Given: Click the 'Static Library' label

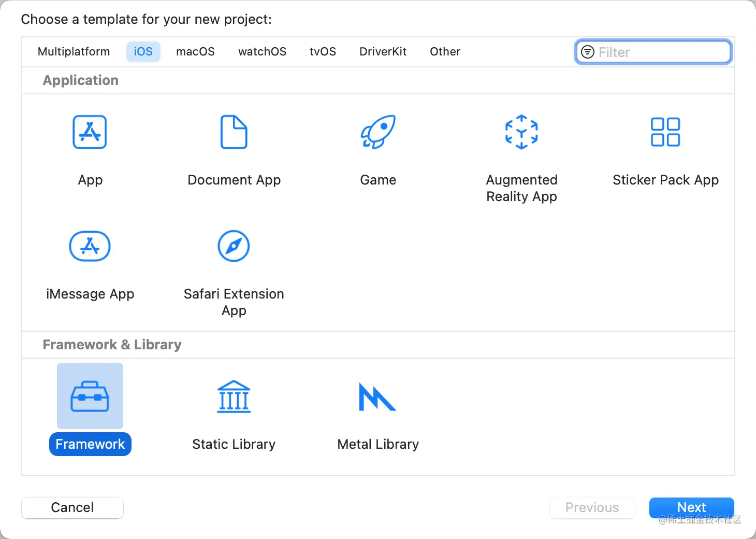Looking at the screenshot, I should pyautogui.click(x=234, y=444).
